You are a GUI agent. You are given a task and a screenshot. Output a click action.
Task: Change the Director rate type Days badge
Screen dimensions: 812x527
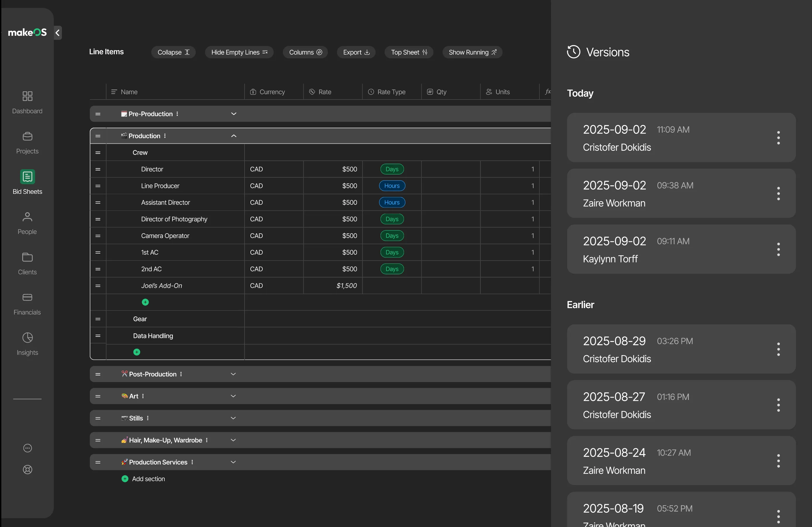click(x=392, y=169)
